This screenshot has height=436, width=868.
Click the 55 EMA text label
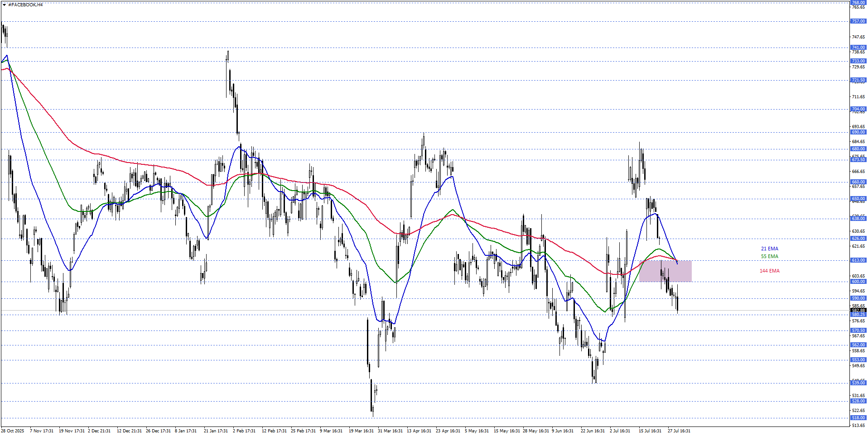[x=769, y=256]
